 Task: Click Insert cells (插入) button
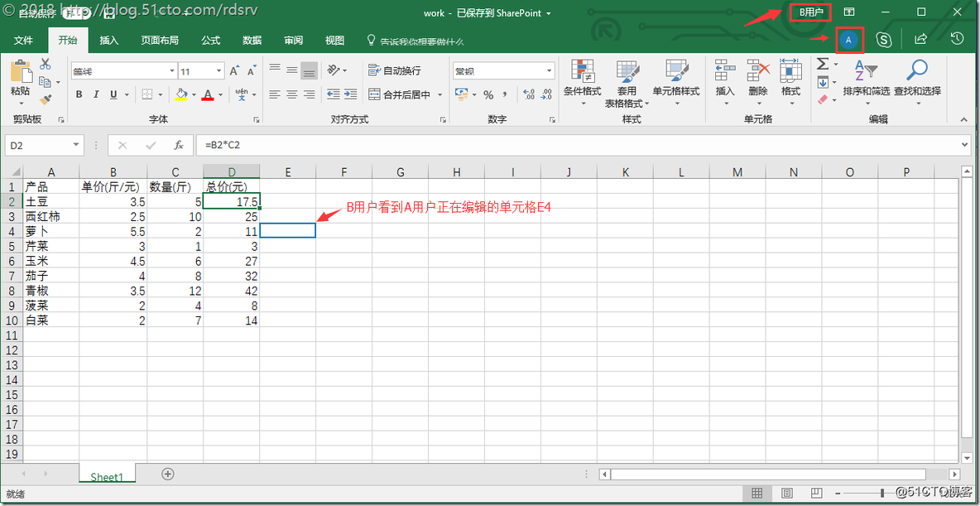click(x=725, y=83)
